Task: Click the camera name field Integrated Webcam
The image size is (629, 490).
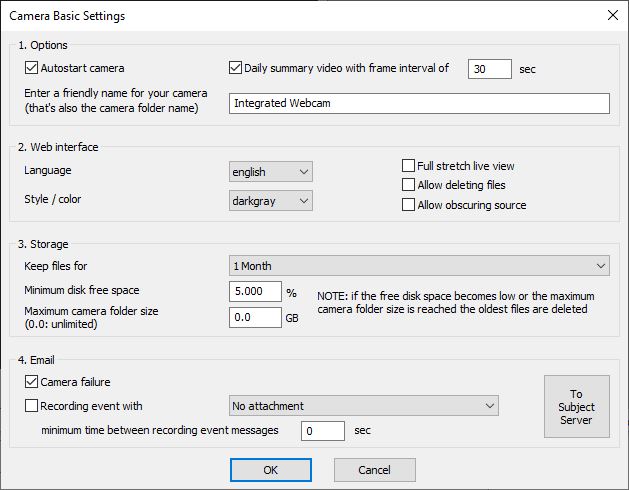Action: (x=419, y=104)
